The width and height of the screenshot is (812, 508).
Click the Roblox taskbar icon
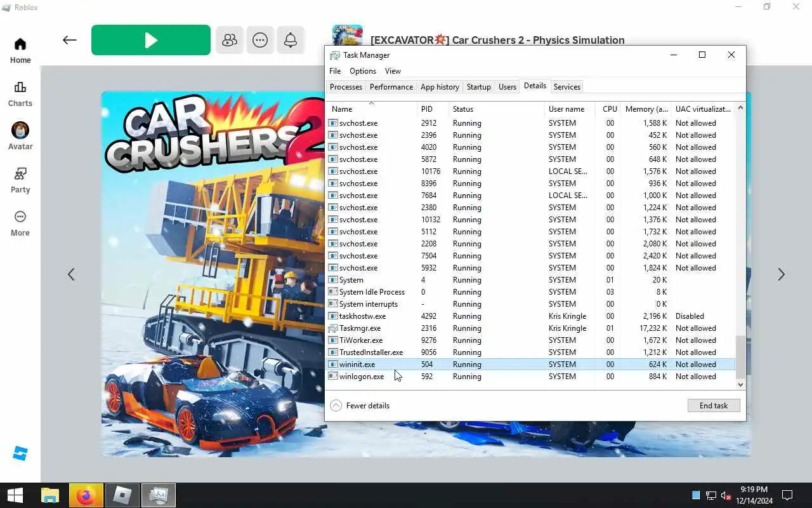(x=122, y=495)
